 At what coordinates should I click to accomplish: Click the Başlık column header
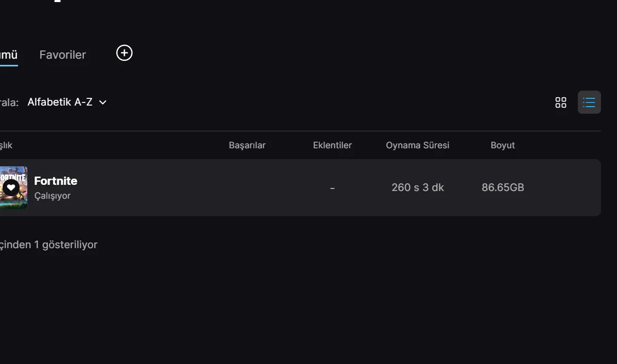(6, 145)
